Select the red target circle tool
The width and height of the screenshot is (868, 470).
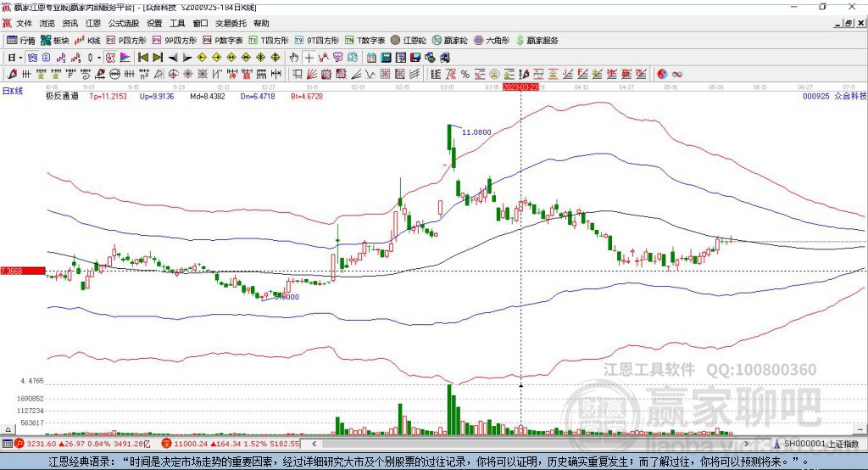click(173, 75)
